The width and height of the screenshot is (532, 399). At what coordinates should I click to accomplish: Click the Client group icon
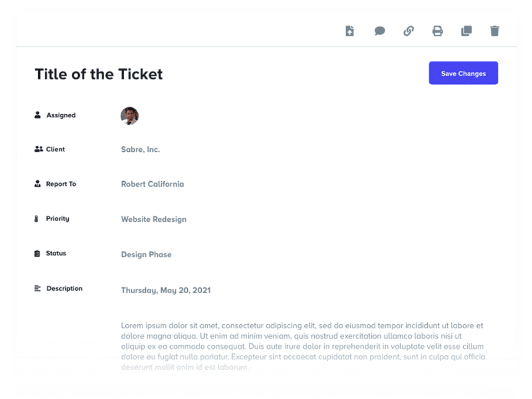point(38,149)
